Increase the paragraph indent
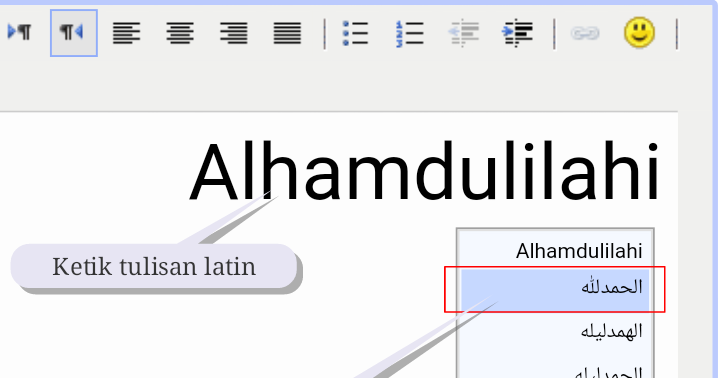 pyautogui.click(x=517, y=33)
